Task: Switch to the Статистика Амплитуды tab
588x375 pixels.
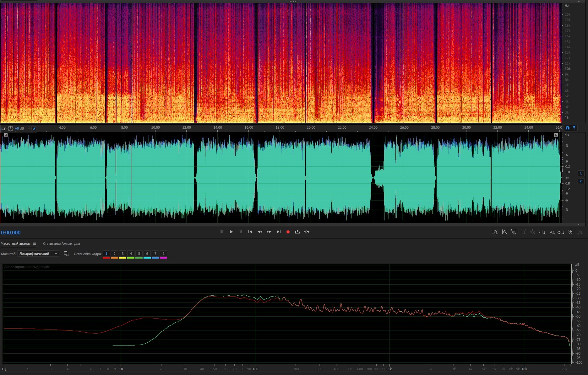Action: [61, 244]
